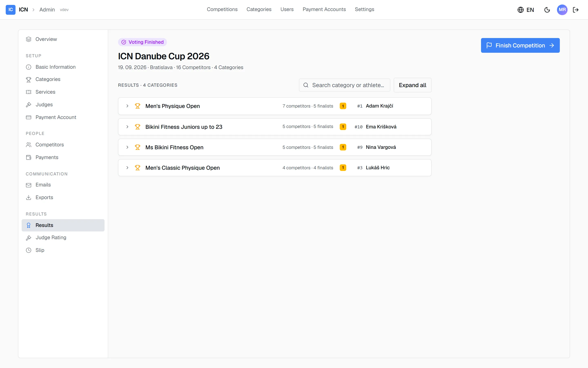Screen dimensions: 588x368
Task: Click the Results award ribbon icon
Action: click(29, 225)
